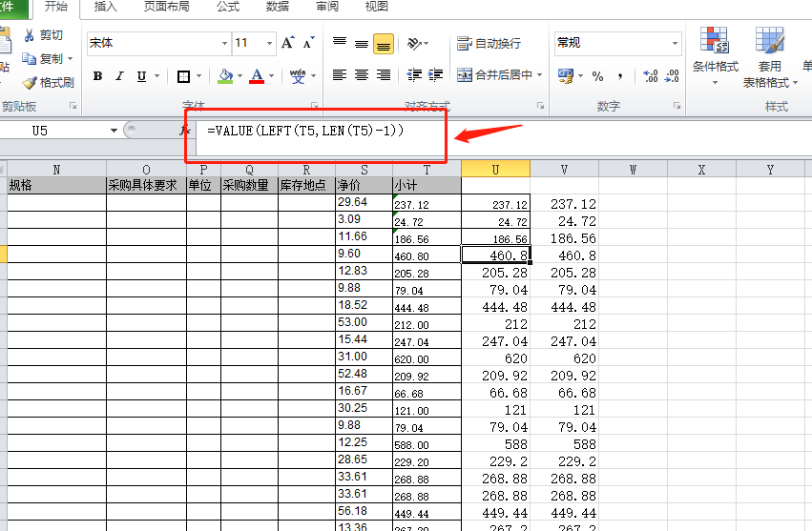Click the Copy (复制) icon
Image resolution: width=812 pixels, height=531 pixels.
(29, 58)
